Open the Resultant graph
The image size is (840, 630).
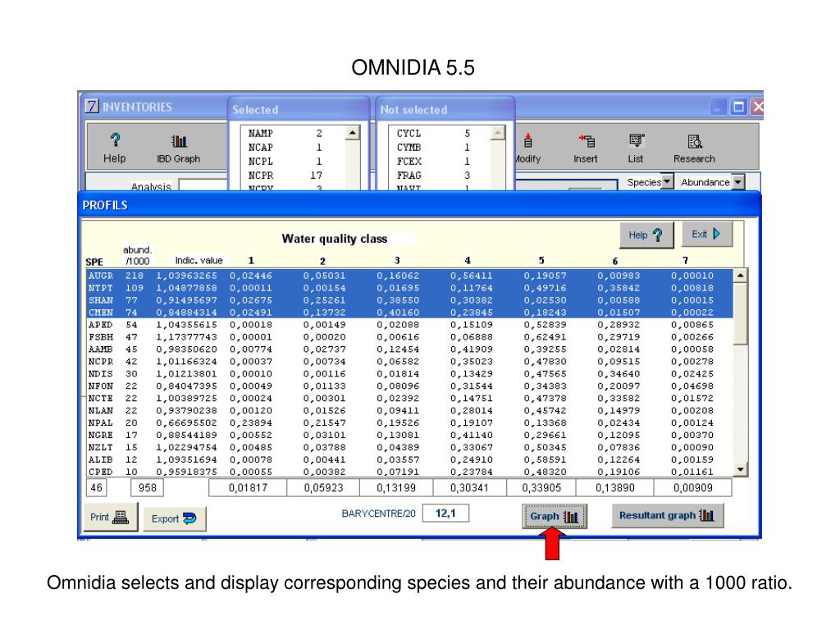[668, 515]
